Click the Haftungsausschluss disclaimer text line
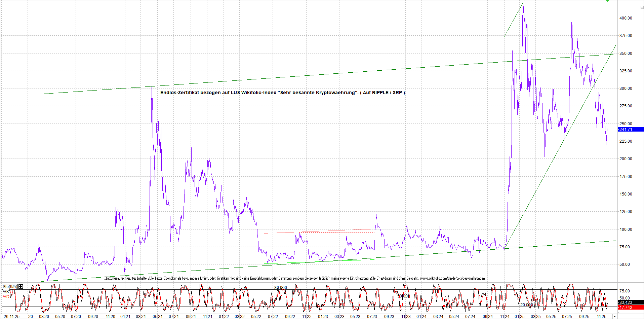 294,278
